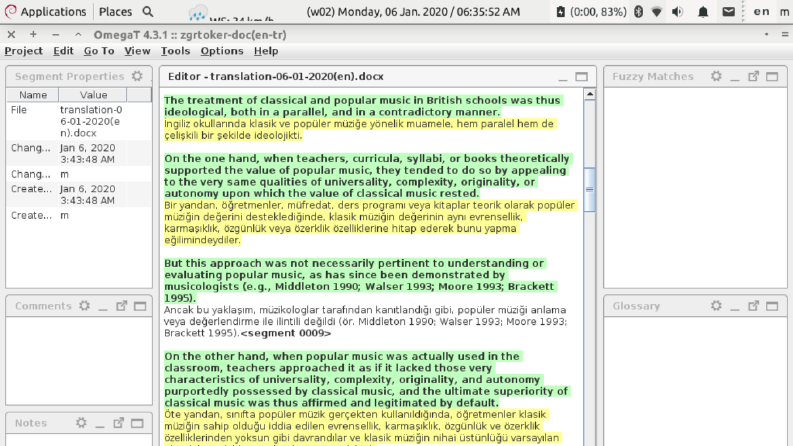
Task: Open the mail envelope indicator
Action: tap(728, 12)
